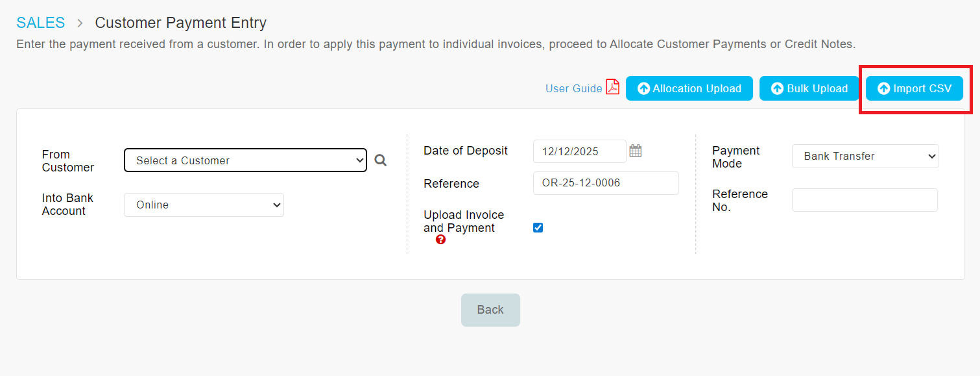Click the Customer Payment Entry breadcrumb title
Screen dimensions: 980x376
pos(180,23)
